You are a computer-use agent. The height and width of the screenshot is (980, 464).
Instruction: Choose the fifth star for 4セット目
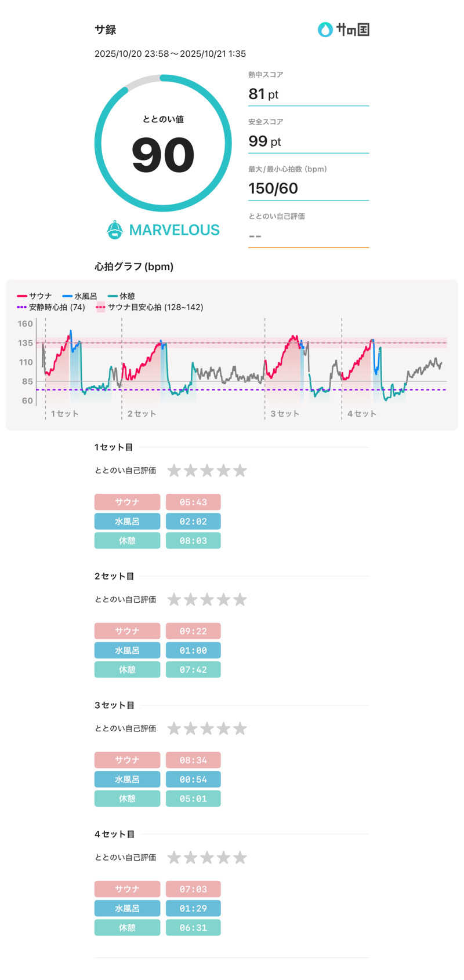(x=240, y=858)
